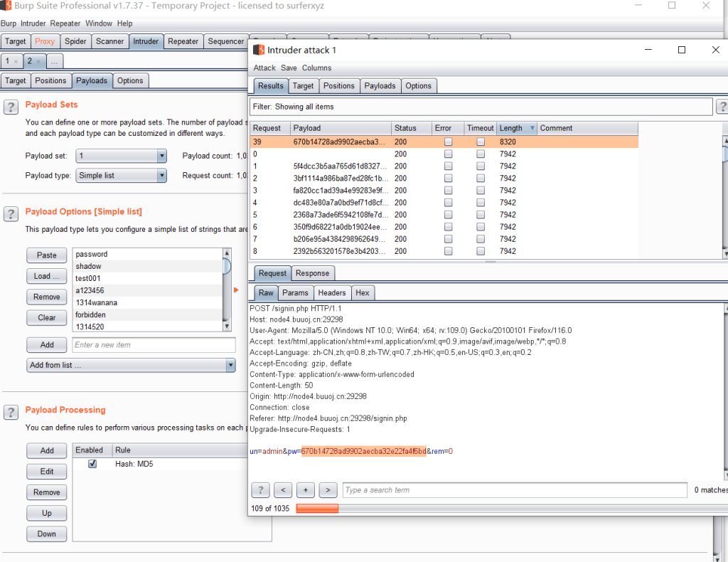This screenshot has width=728, height=562.
Task: Open the Add from list dropdown
Action: tap(131, 365)
